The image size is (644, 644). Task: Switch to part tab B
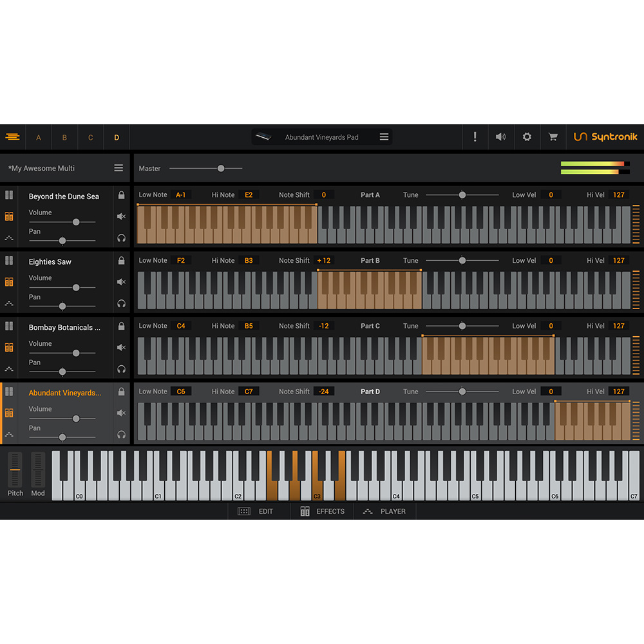(x=64, y=138)
